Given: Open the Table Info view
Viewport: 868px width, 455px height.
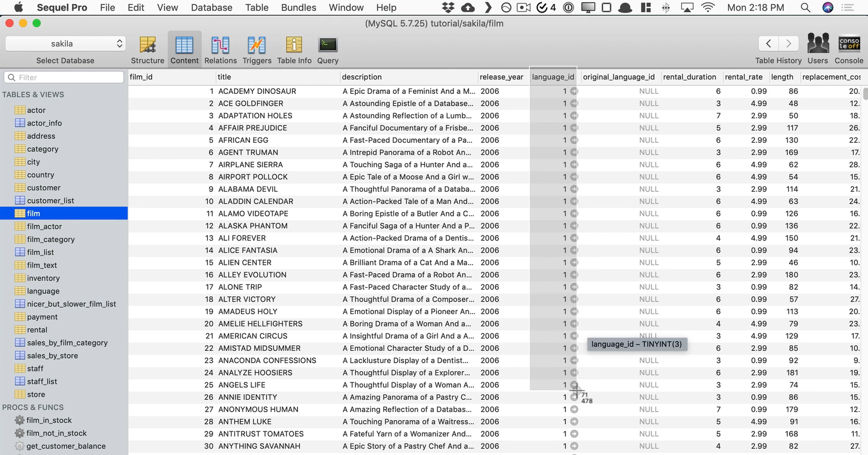Looking at the screenshot, I should [294, 50].
